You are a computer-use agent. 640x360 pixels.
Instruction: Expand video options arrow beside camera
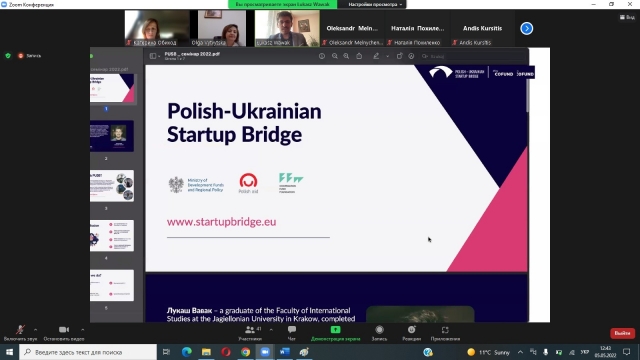82,329
